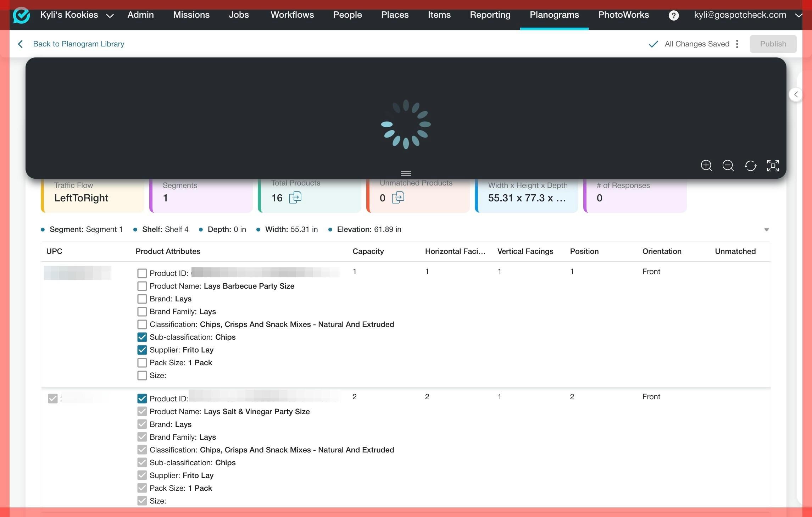Open fullscreen view of planogram viewer
812x517 pixels.
coord(773,166)
